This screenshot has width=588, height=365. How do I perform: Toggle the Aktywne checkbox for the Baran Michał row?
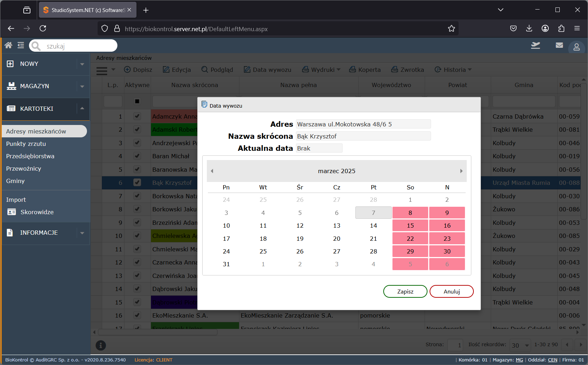pyautogui.click(x=137, y=156)
